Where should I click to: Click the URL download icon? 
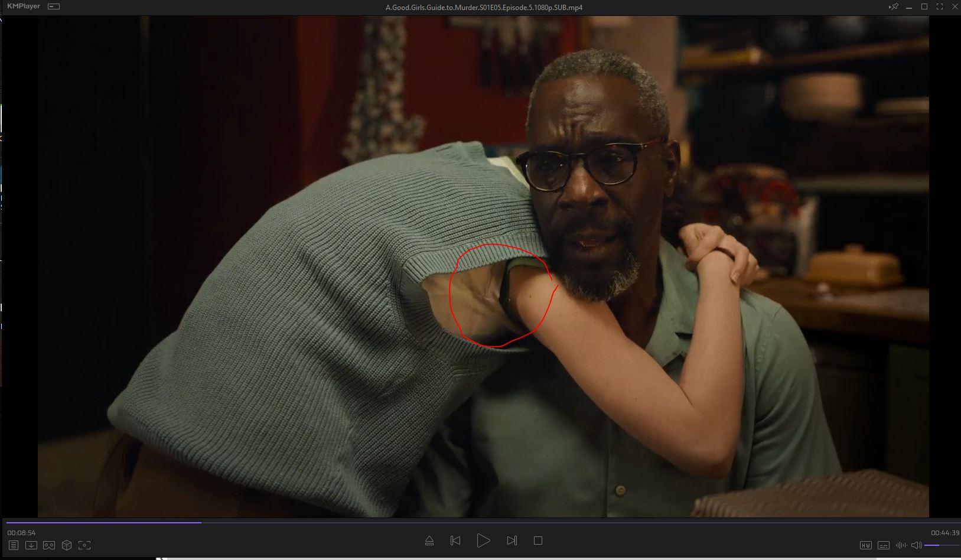click(31, 545)
